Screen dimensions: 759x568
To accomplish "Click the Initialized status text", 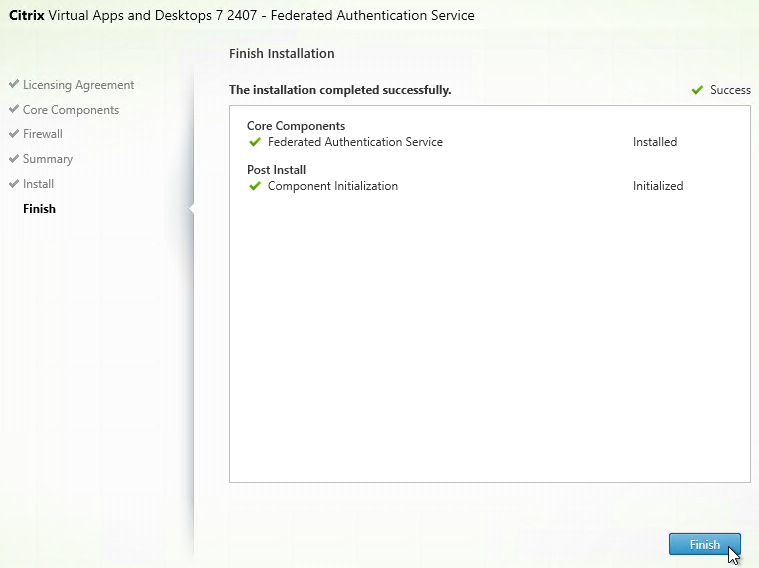I will tap(658, 186).
